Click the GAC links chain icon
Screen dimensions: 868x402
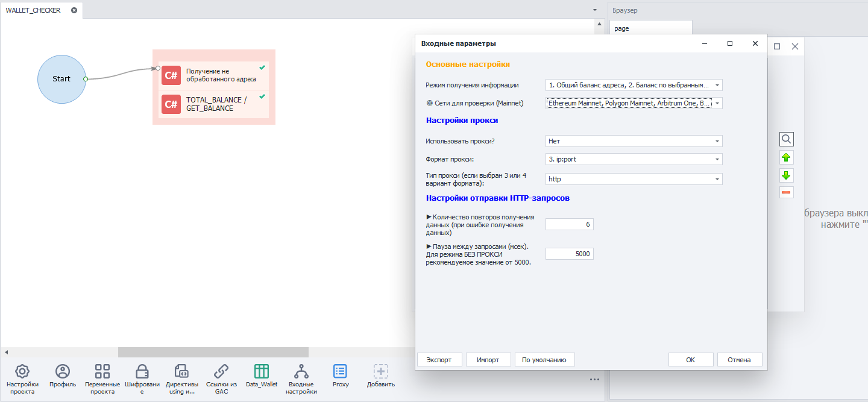point(221,371)
